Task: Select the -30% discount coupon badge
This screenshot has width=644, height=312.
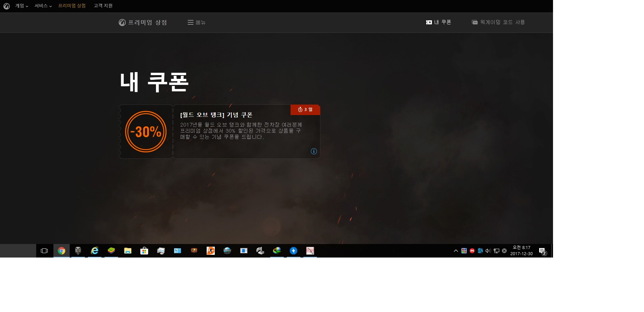Action: (x=146, y=132)
